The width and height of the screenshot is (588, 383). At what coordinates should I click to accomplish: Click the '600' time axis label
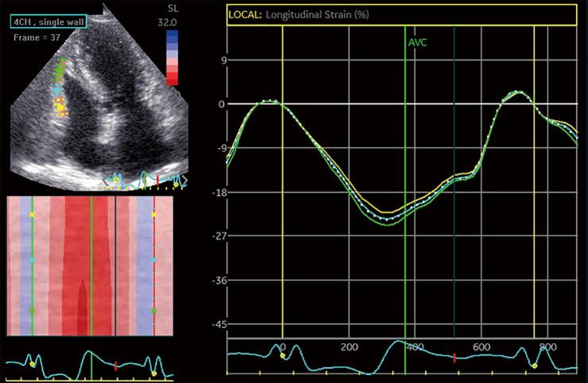coord(481,347)
